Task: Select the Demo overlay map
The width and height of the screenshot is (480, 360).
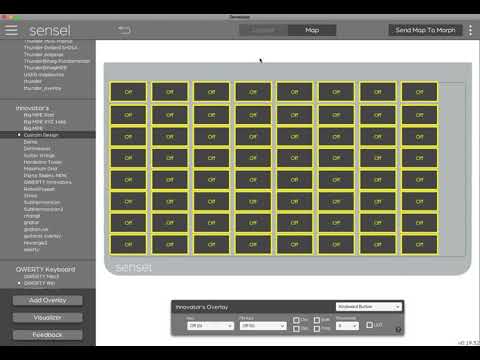Action: [30, 142]
